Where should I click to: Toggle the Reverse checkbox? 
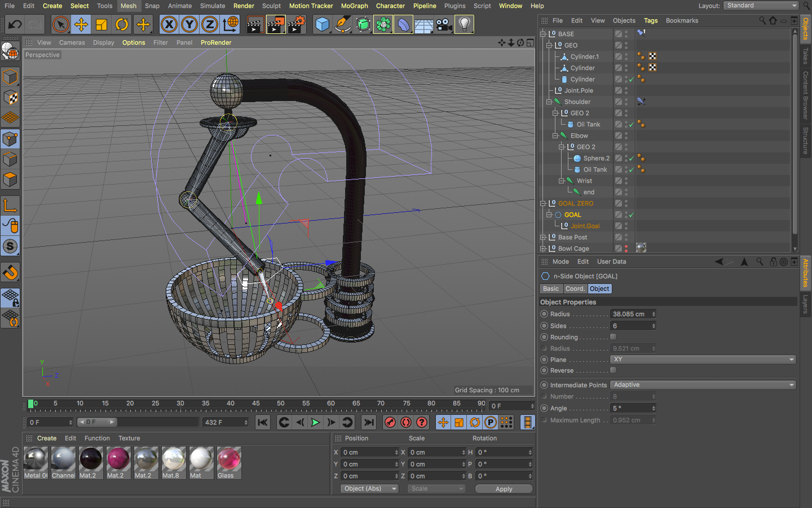[613, 370]
